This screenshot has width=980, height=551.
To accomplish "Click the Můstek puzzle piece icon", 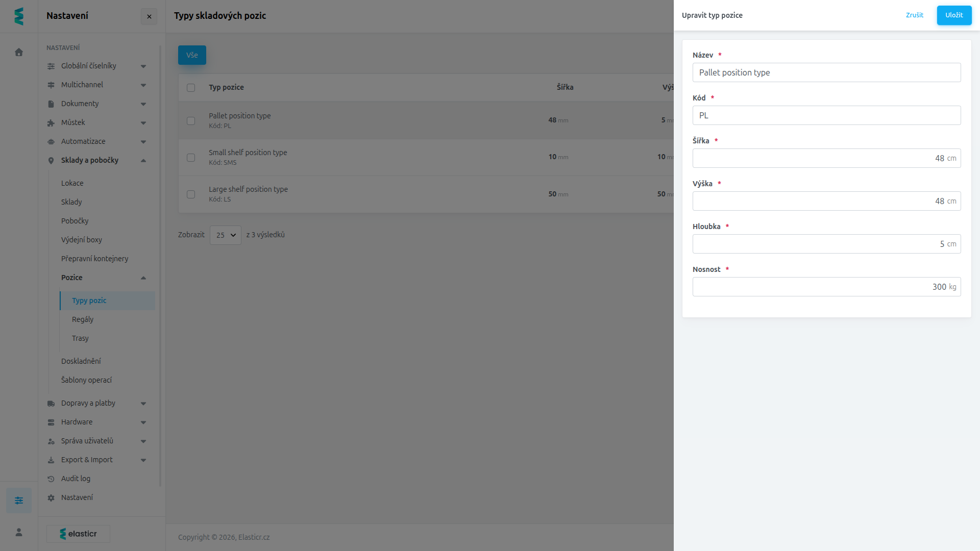I will 51,123.
